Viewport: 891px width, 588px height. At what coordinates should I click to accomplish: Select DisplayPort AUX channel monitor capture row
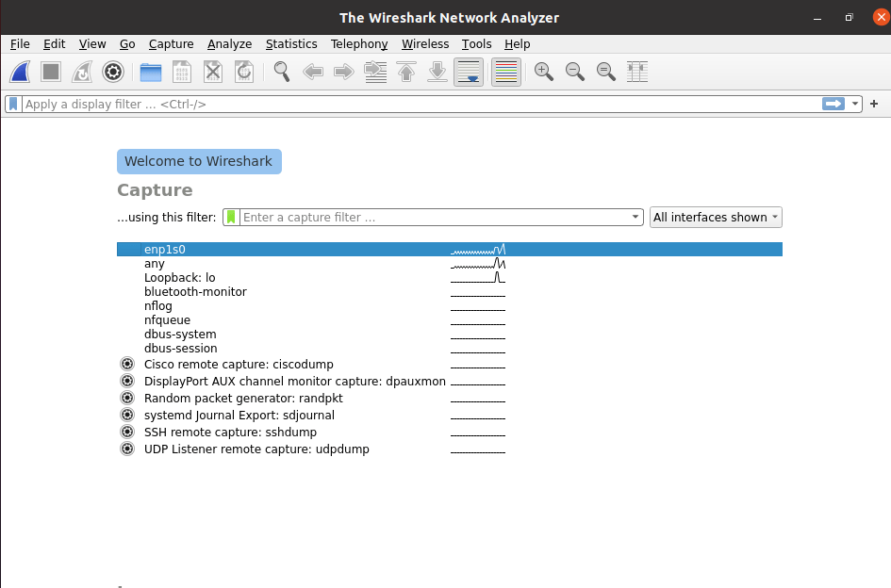coord(450,382)
